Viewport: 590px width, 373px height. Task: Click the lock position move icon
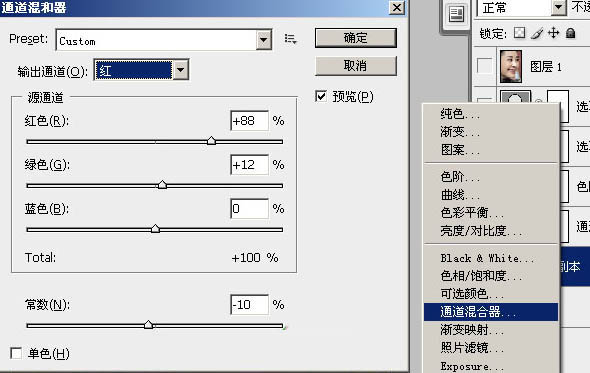[554, 33]
